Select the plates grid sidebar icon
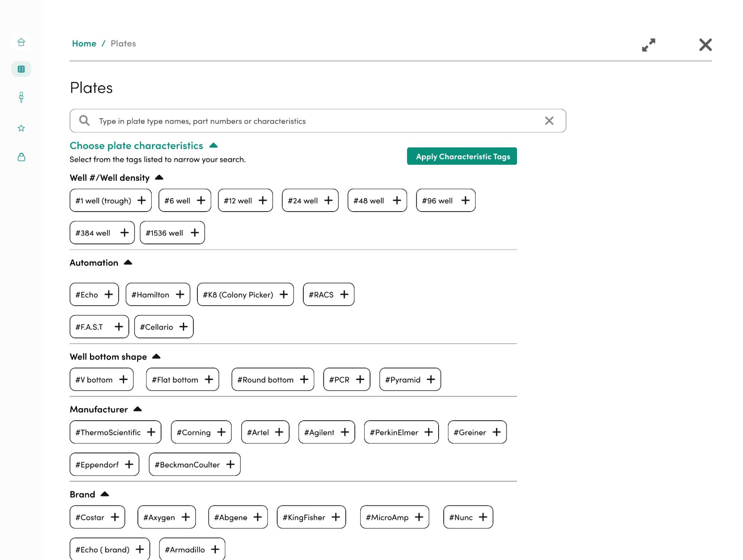 click(x=21, y=69)
